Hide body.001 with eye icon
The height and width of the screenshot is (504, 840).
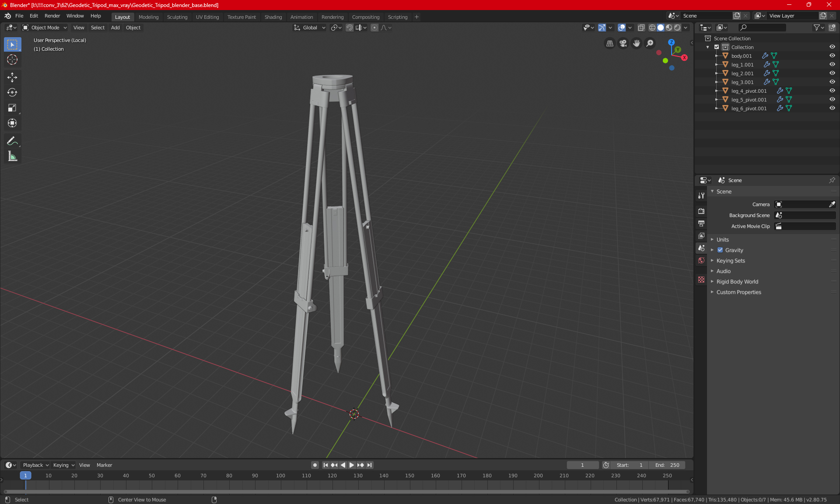832,56
